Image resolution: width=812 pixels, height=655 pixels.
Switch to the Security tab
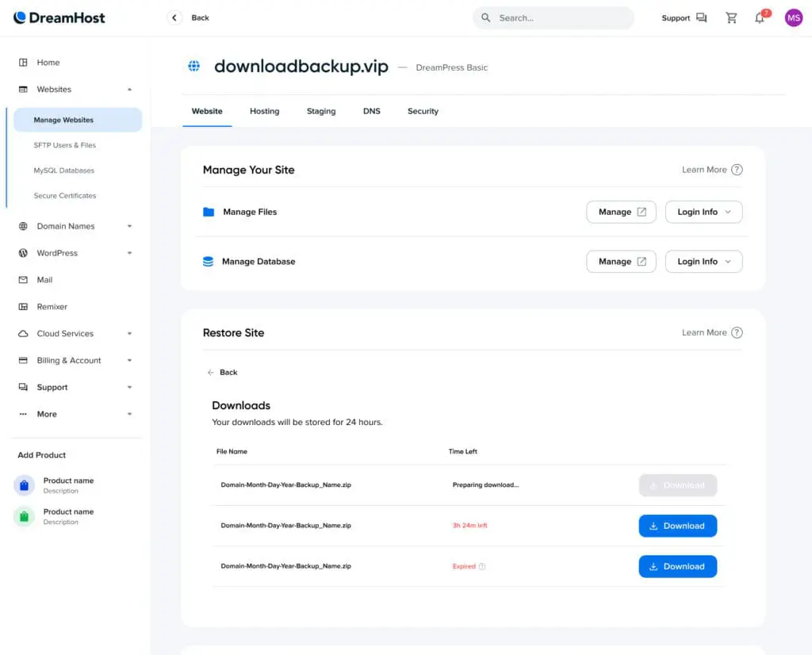click(423, 111)
